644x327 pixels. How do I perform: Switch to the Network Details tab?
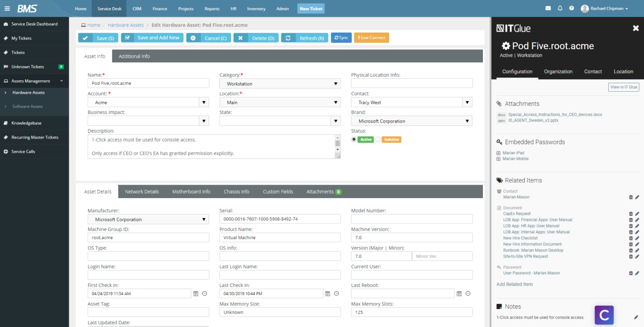pos(142,191)
